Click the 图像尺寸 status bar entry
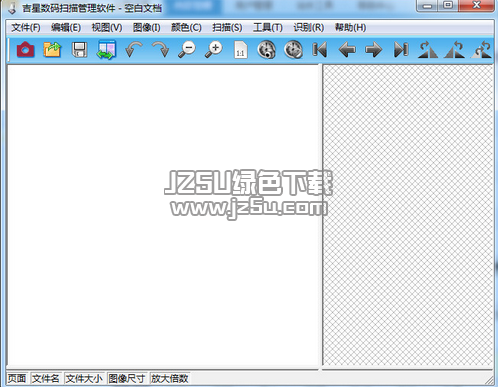The height and width of the screenshot is (387, 498). [127, 378]
